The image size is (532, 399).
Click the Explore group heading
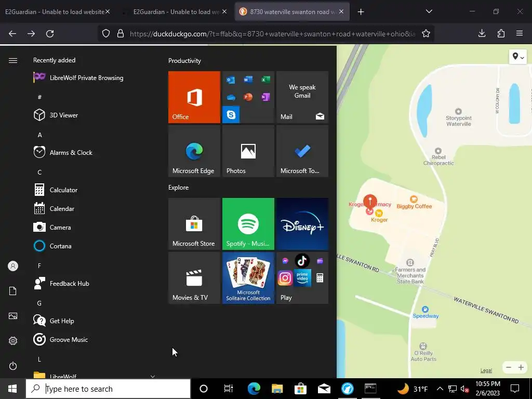[x=179, y=187]
